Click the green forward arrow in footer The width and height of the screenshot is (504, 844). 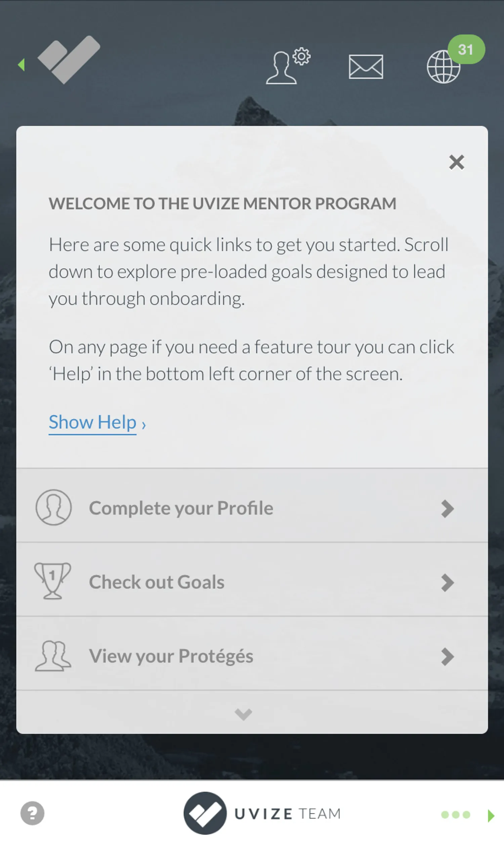point(491,815)
